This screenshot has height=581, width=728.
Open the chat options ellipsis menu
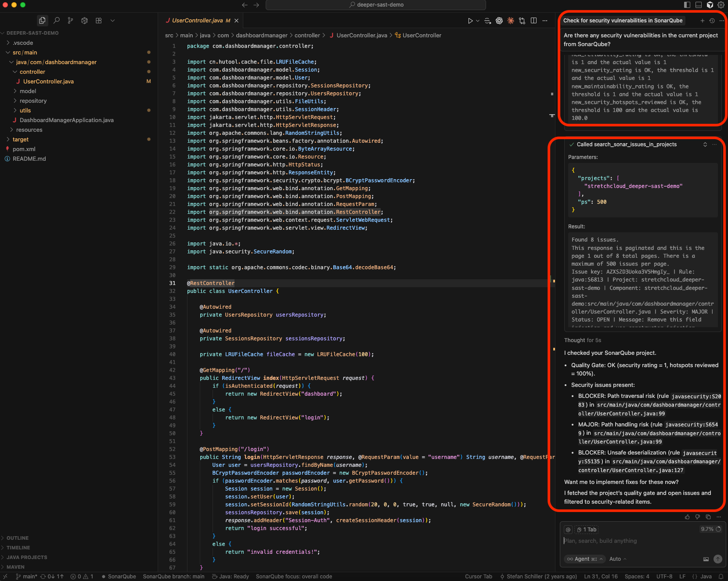722,21
